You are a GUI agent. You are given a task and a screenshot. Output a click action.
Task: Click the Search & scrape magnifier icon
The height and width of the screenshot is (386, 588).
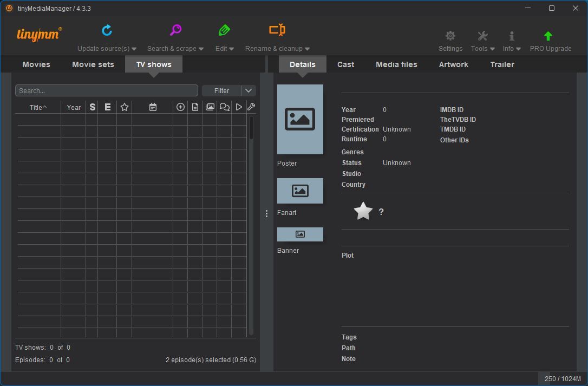point(175,30)
